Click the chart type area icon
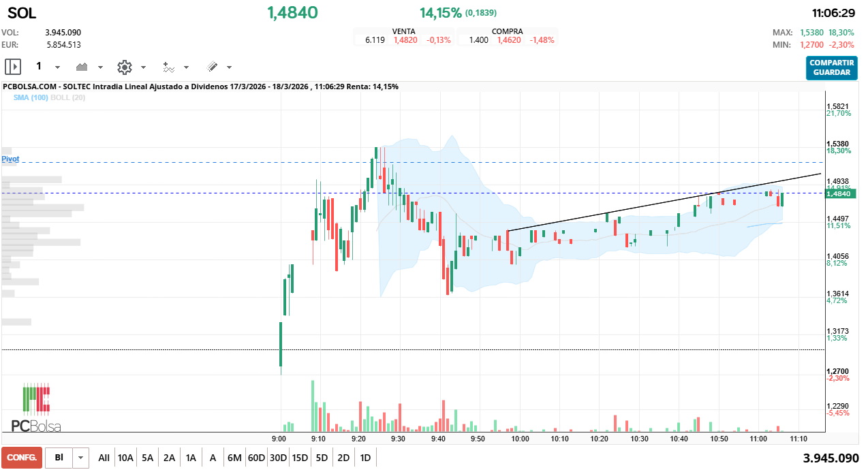Viewport: 868px width, 472px height. pyautogui.click(x=82, y=67)
